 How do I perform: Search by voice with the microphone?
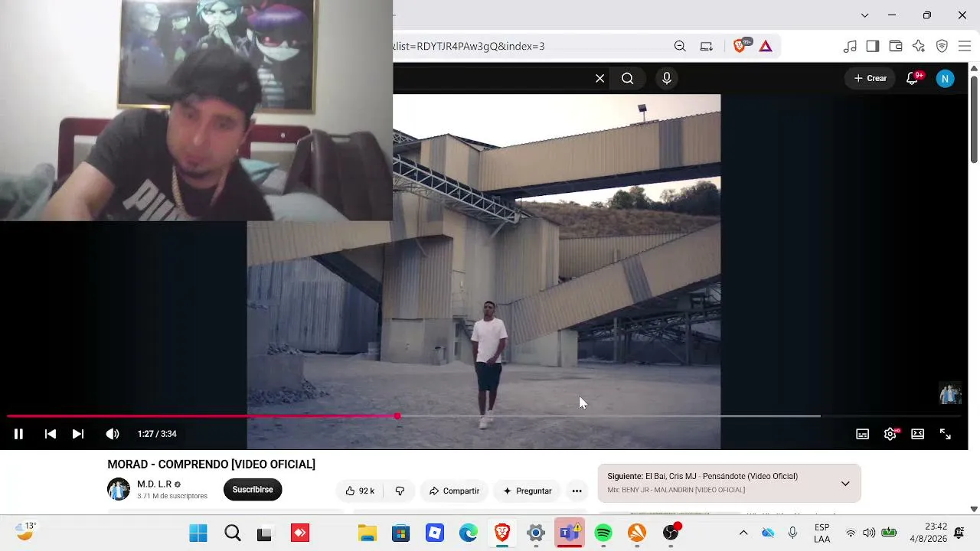point(667,78)
